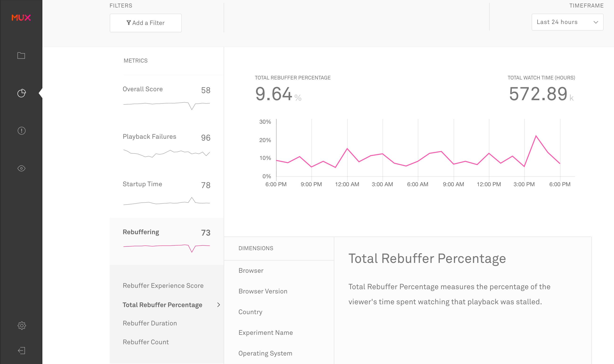Select Rebuffer Count submetric
Screen dimensions: 614x364
click(x=145, y=342)
